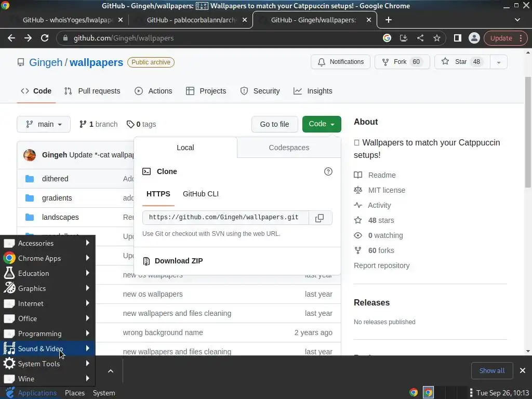Image resolution: width=532 pixels, height=399 pixels.
Task: Toggle the Chrome side panel icon
Action: 457,38
